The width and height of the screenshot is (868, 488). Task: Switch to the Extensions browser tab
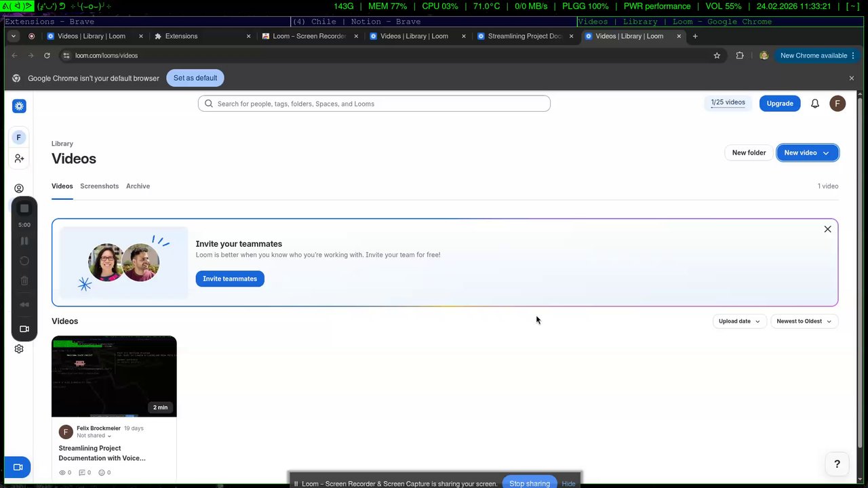(201, 36)
